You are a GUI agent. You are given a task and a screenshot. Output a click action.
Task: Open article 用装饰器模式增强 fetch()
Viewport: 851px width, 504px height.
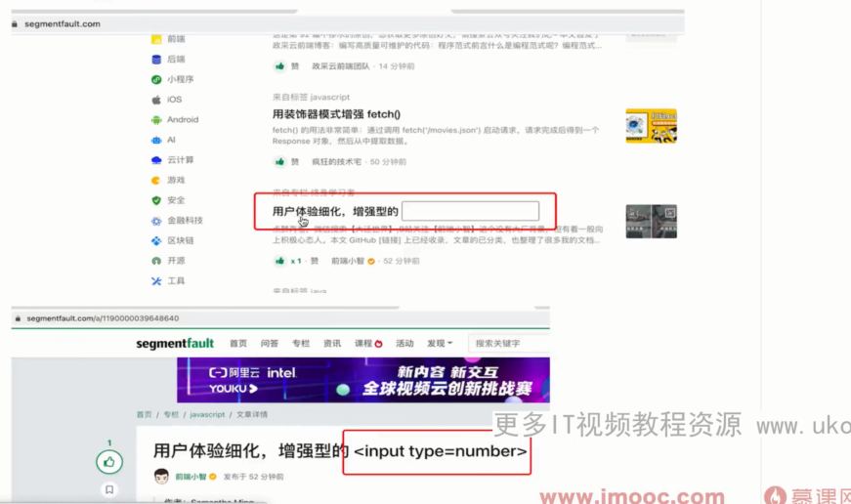(x=336, y=114)
